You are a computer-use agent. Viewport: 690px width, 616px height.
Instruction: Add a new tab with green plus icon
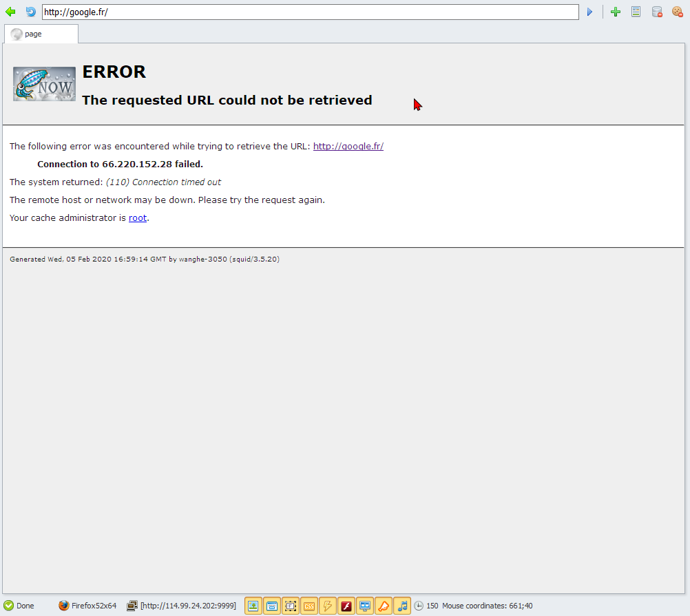tap(616, 12)
